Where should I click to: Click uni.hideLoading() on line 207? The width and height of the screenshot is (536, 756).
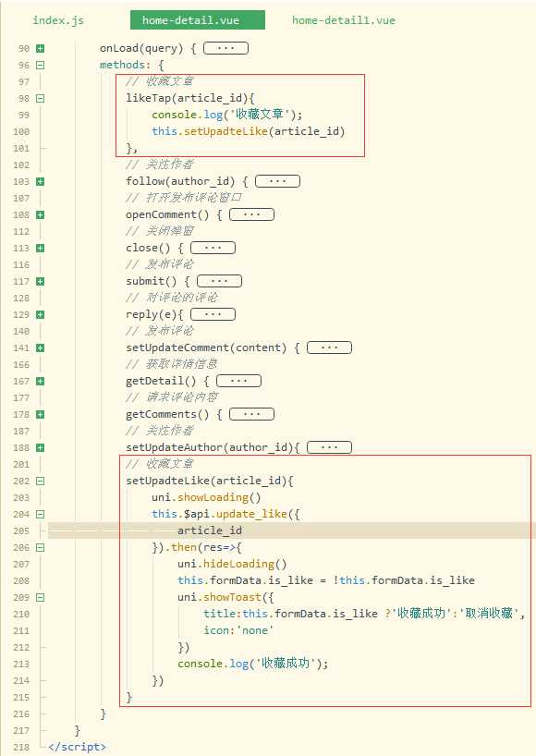pyautogui.click(x=232, y=564)
